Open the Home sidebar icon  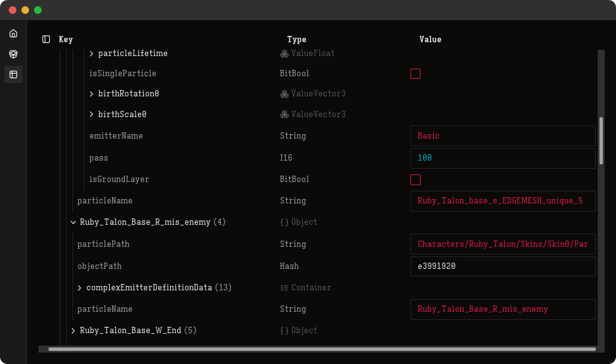[13, 33]
